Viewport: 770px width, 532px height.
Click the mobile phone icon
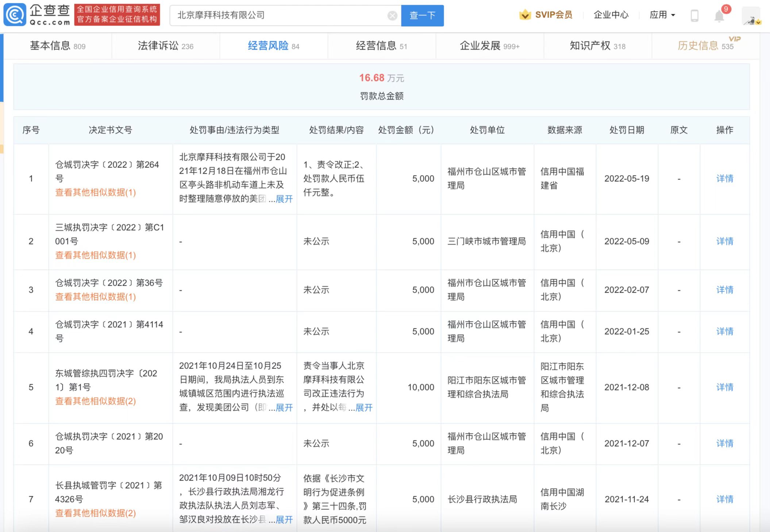694,16
